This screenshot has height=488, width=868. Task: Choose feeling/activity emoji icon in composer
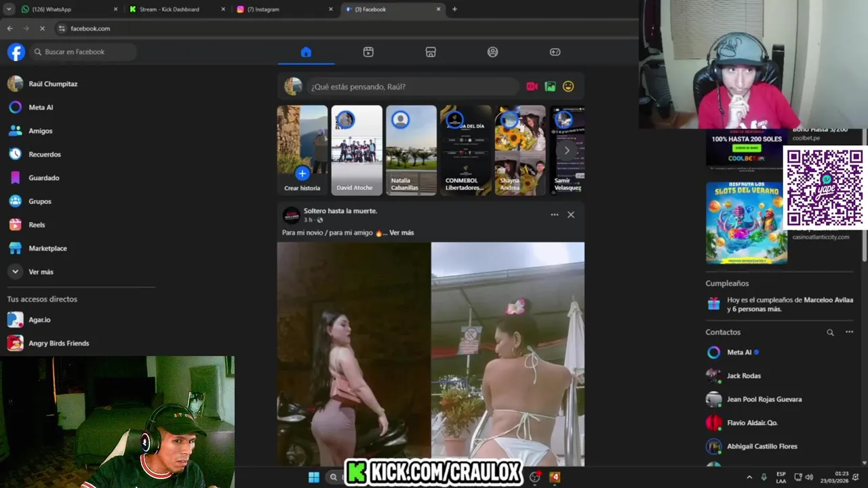[568, 87]
